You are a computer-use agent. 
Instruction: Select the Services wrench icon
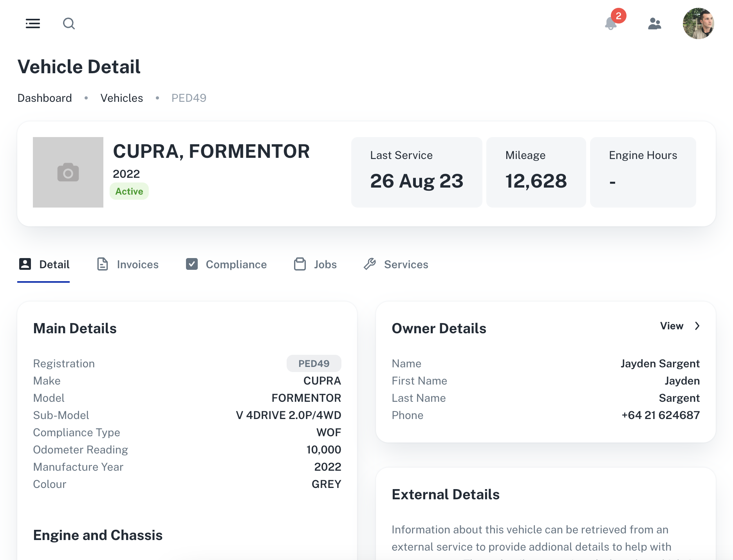tap(370, 264)
